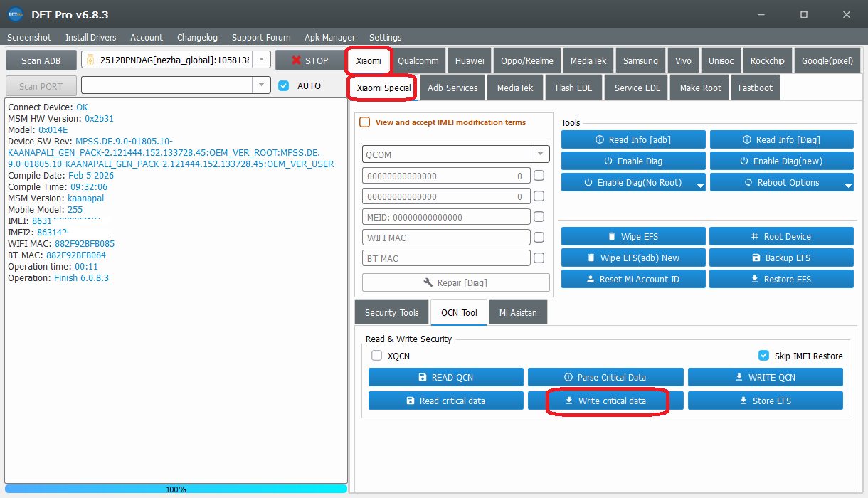Click the 100% progress bar
The image size is (868, 498).
point(176,489)
